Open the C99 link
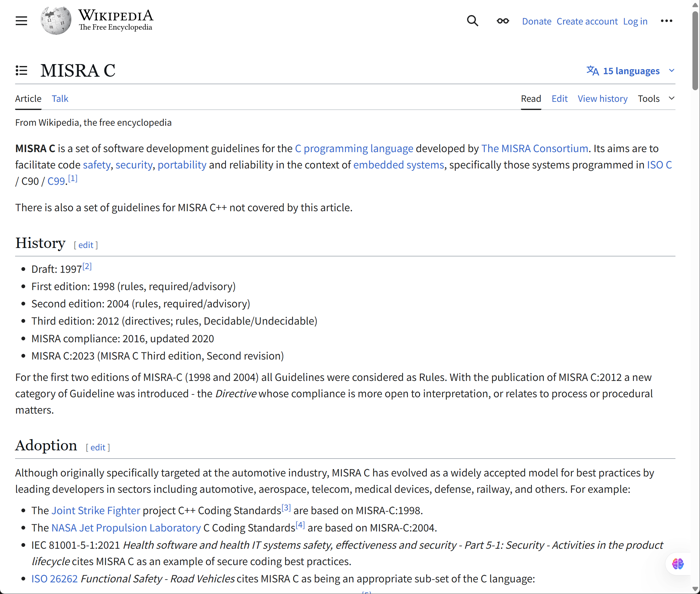Screen dimensions: 700x594 [x=56, y=182]
